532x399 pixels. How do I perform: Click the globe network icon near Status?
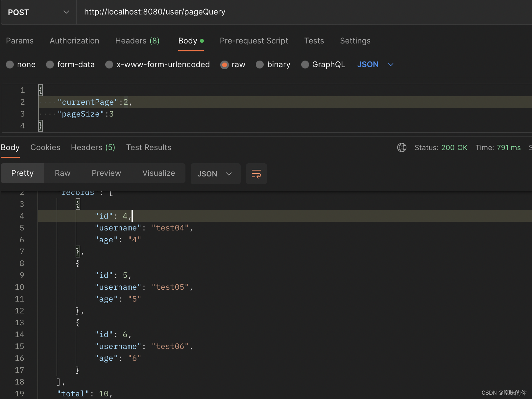coord(402,147)
